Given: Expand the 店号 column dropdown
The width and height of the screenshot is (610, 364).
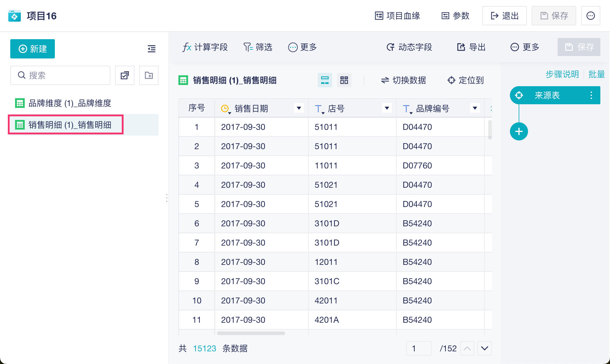Looking at the screenshot, I should tap(387, 108).
